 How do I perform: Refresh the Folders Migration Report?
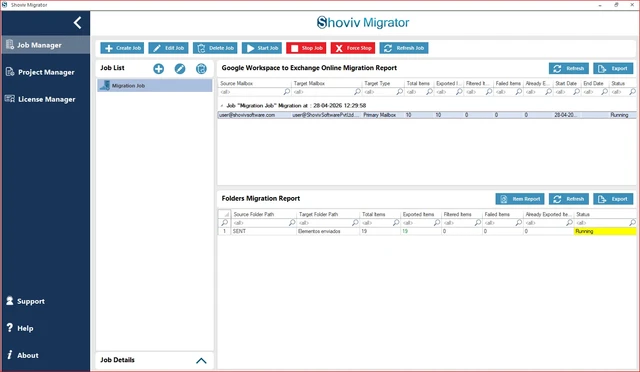(569, 199)
